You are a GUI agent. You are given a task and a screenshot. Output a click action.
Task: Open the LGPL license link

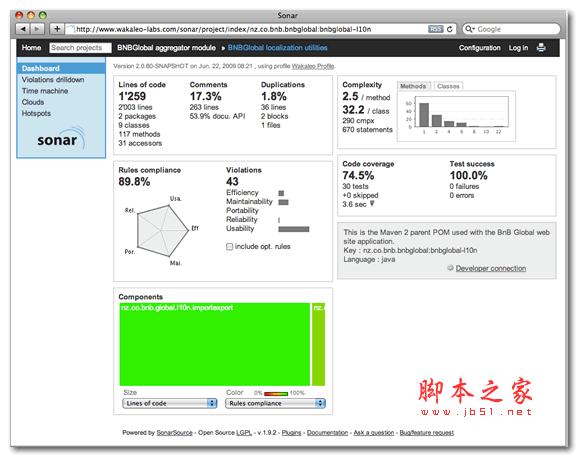[x=244, y=433]
